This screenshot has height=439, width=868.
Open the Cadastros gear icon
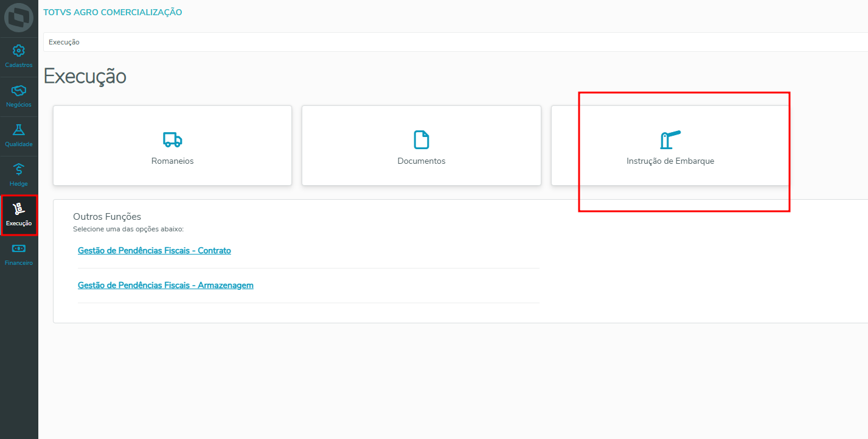(x=19, y=51)
